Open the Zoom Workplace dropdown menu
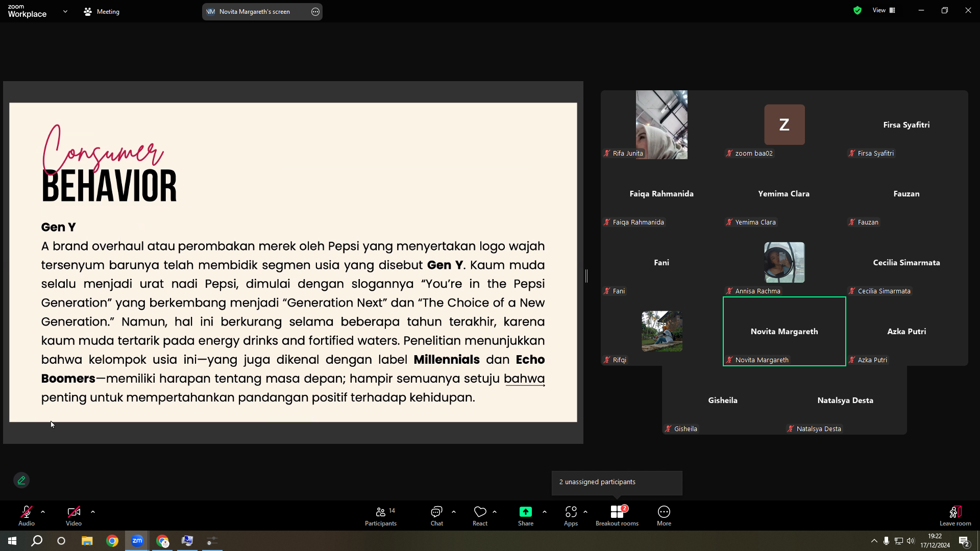Viewport: 980px width, 551px height. tap(65, 11)
